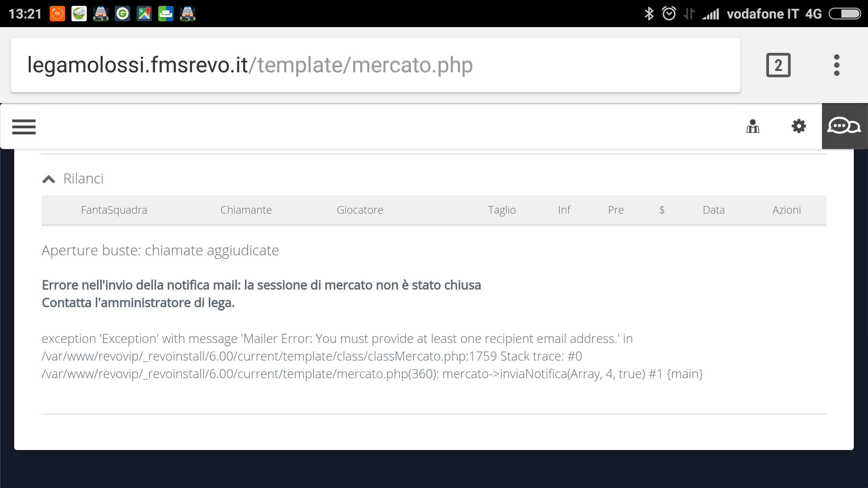
Task: Click the user/roster icon
Action: coord(752,127)
